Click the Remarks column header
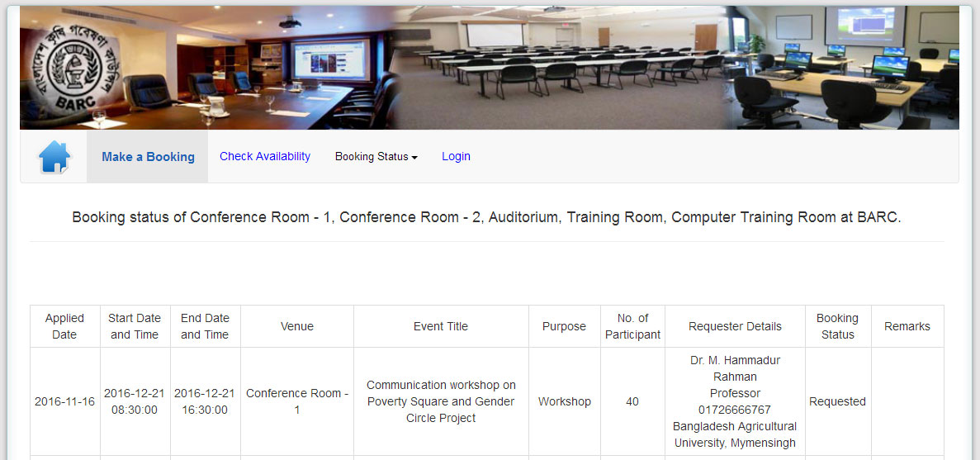The height and width of the screenshot is (460, 980). click(x=907, y=326)
